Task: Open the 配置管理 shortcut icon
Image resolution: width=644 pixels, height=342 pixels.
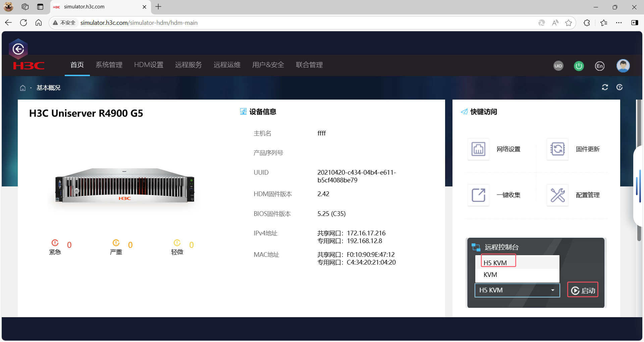Action: tap(557, 195)
